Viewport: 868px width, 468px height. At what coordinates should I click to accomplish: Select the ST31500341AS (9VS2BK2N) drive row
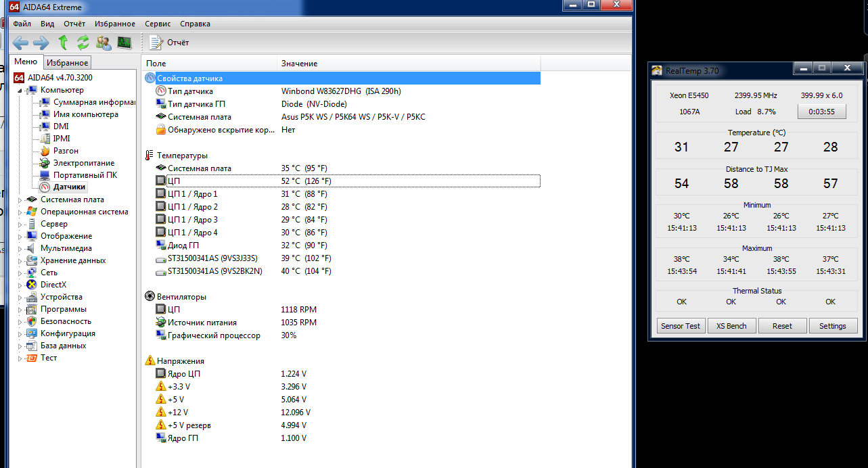[x=342, y=271]
